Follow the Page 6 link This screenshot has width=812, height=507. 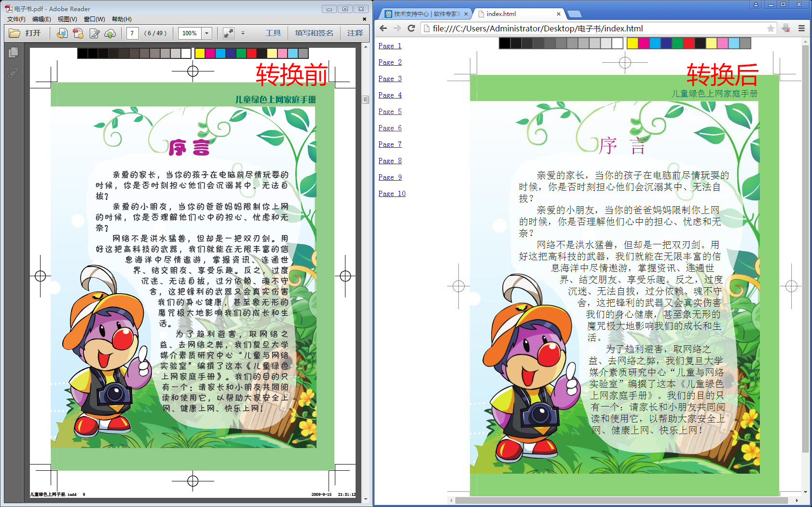point(390,127)
